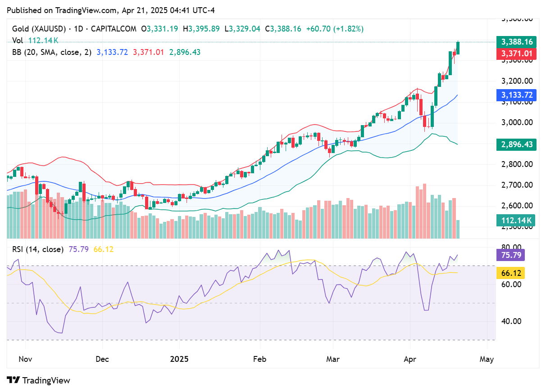Screen dimensions: 546x392
Task: Select Feb on the time axis
Action: [x=259, y=359]
